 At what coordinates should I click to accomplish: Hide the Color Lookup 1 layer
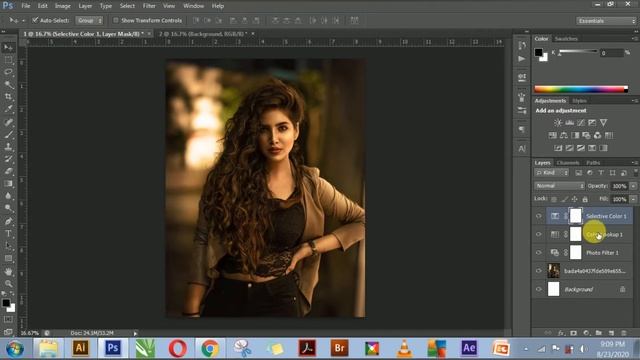point(539,234)
